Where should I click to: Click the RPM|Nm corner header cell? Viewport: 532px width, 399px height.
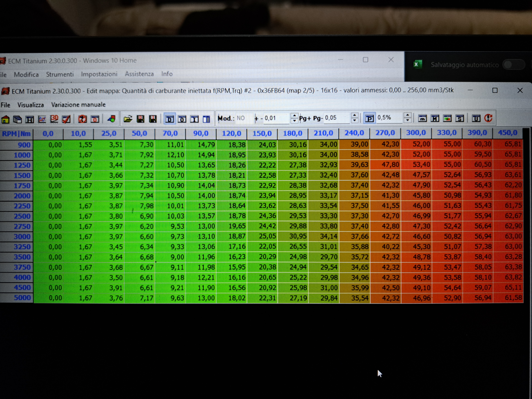coord(16,134)
